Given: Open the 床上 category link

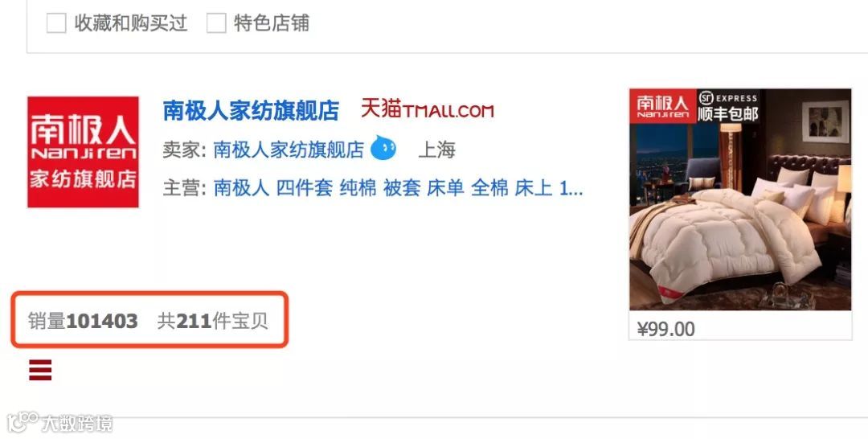Looking at the screenshot, I should (533, 188).
